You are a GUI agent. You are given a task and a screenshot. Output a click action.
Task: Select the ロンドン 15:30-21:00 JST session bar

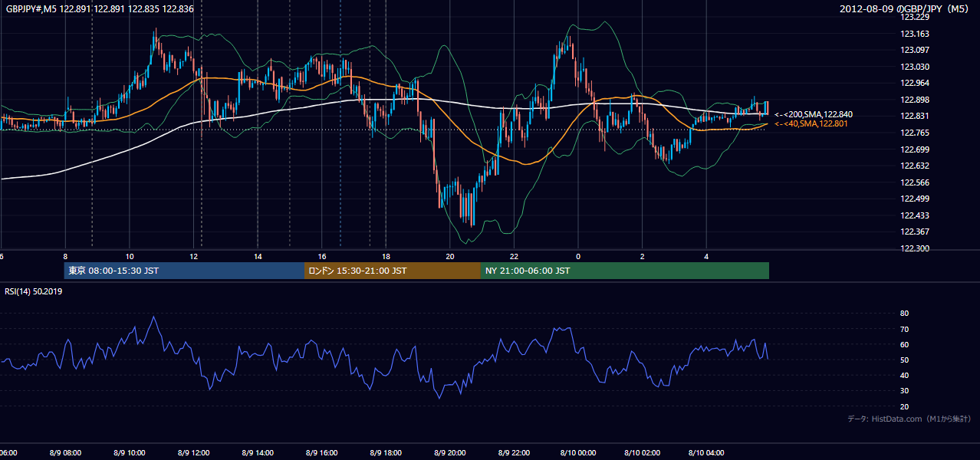pos(393,271)
